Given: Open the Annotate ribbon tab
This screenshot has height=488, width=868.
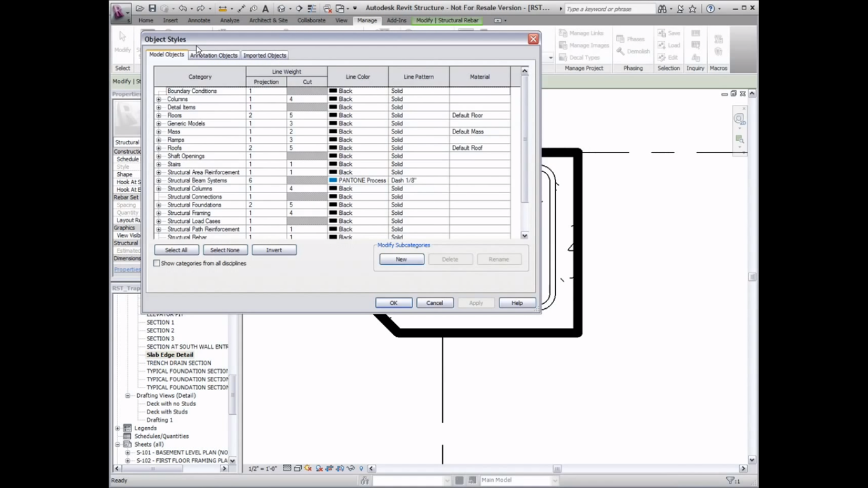Looking at the screenshot, I should [199, 20].
